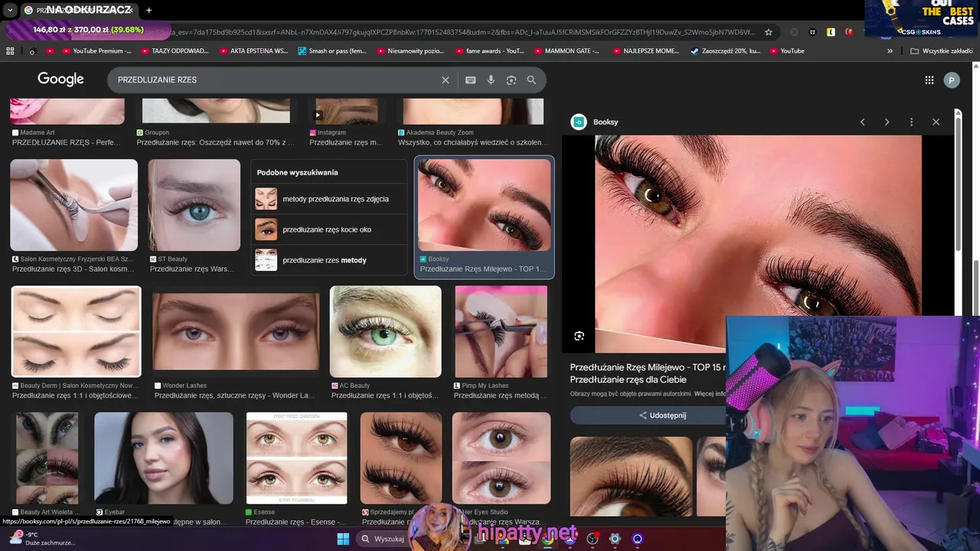Click the 'Więcej info' copyright link
980x551 pixels.
point(710,394)
